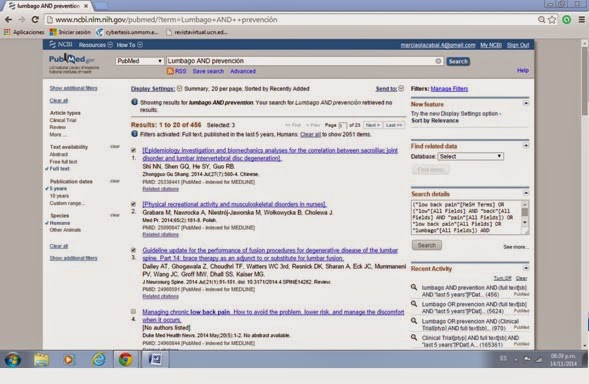Viewport: 589px width, 384px height.
Task: Uncheck result 2 Physical recreational activity checkbox
Action: click(133, 204)
